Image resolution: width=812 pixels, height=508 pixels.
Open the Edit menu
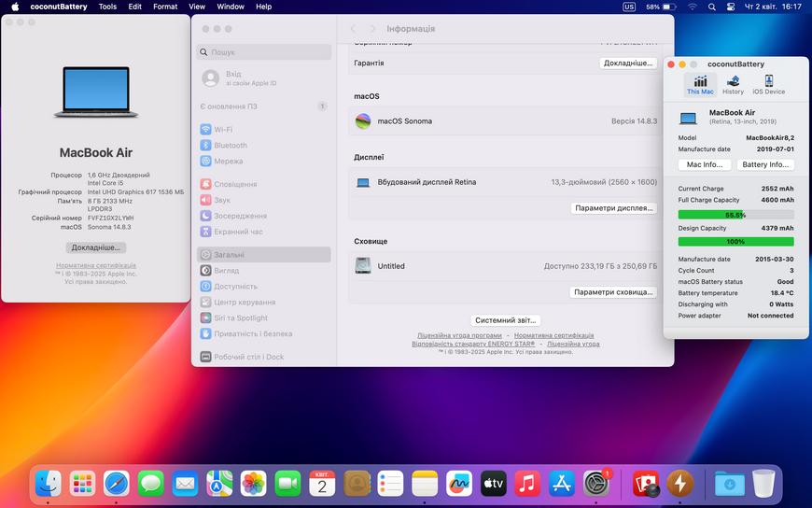[x=135, y=7]
